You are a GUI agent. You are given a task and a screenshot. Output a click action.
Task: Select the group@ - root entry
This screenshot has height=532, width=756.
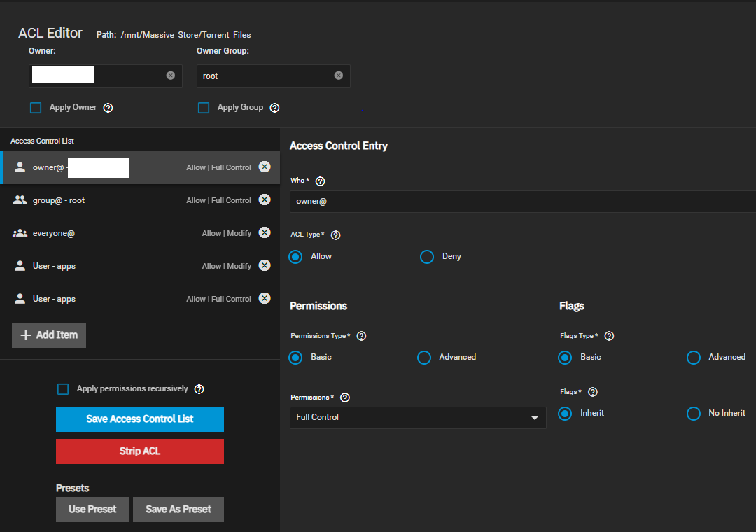click(140, 200)
